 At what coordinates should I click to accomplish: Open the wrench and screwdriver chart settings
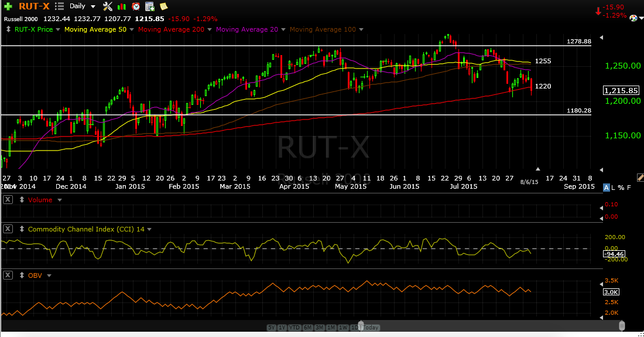[x=108, y=6]
